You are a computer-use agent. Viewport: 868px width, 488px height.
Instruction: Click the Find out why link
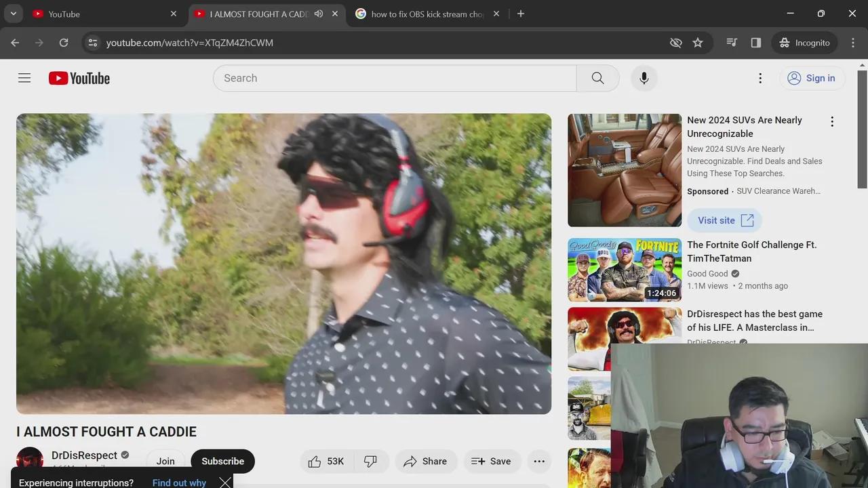[179, 483]
